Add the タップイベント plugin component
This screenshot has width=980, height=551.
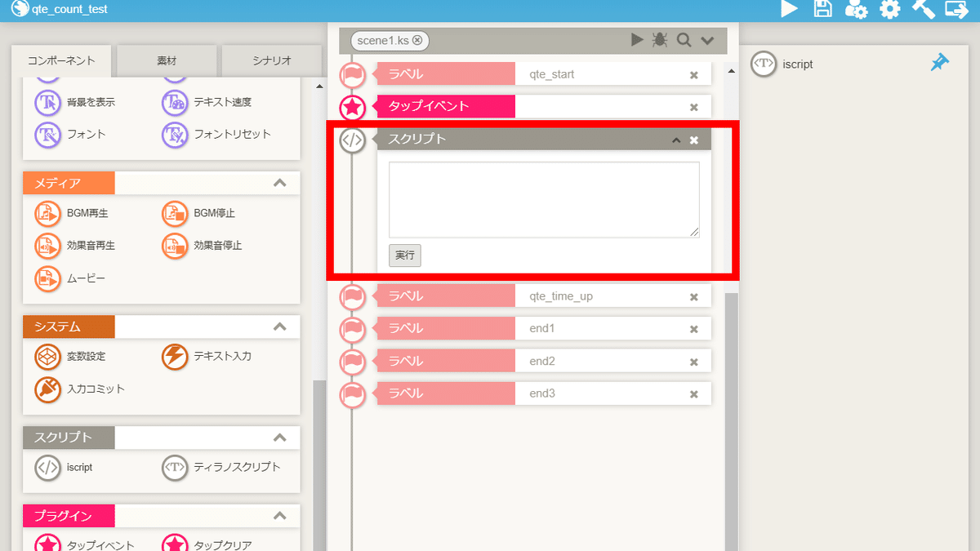85,544
